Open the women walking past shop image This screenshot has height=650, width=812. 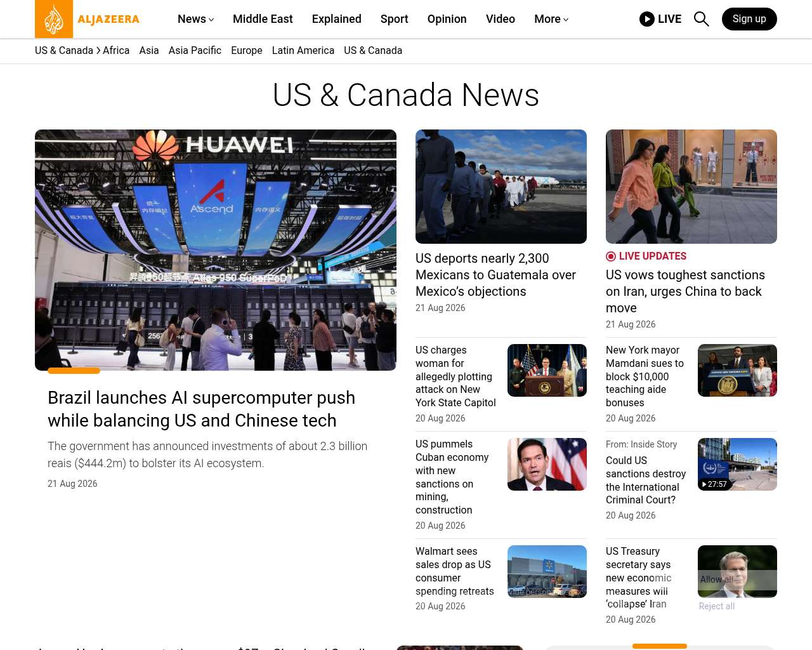pyautogui.click(x=691, y=187)
